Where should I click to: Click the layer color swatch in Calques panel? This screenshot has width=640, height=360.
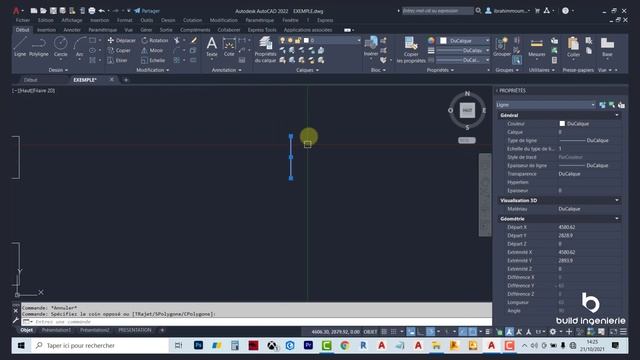click(306, 40)
